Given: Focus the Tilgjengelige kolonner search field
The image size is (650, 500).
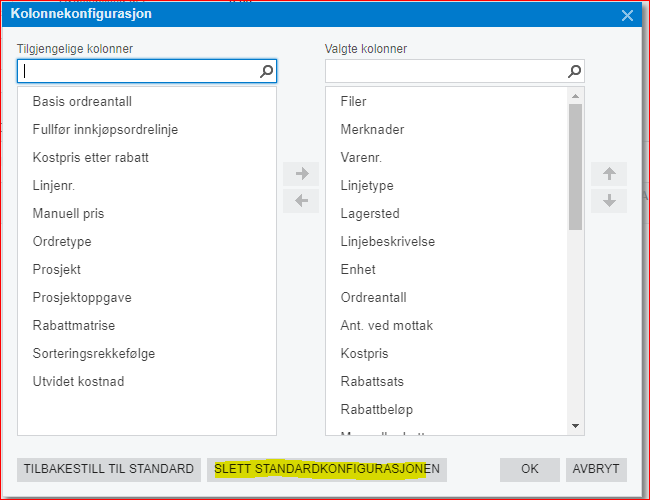Looking at the screenshot, I should coord(138,71).
